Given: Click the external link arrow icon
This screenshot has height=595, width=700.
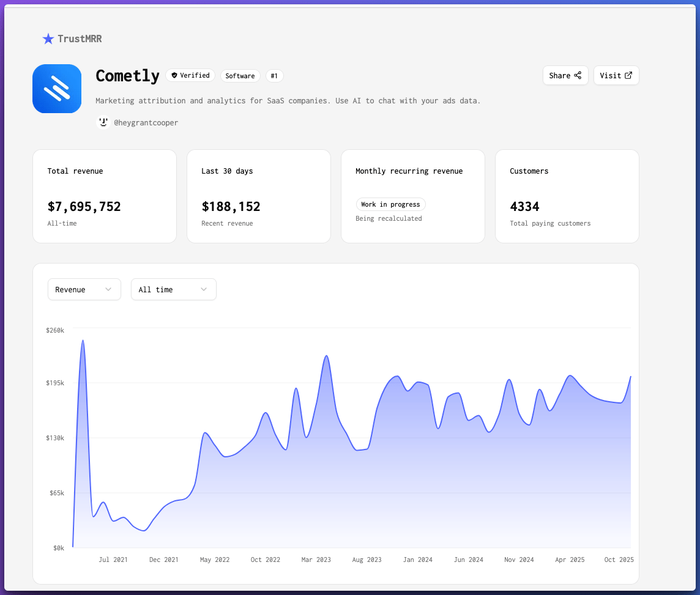Looking at the screenshot, I should coord(628,75).
